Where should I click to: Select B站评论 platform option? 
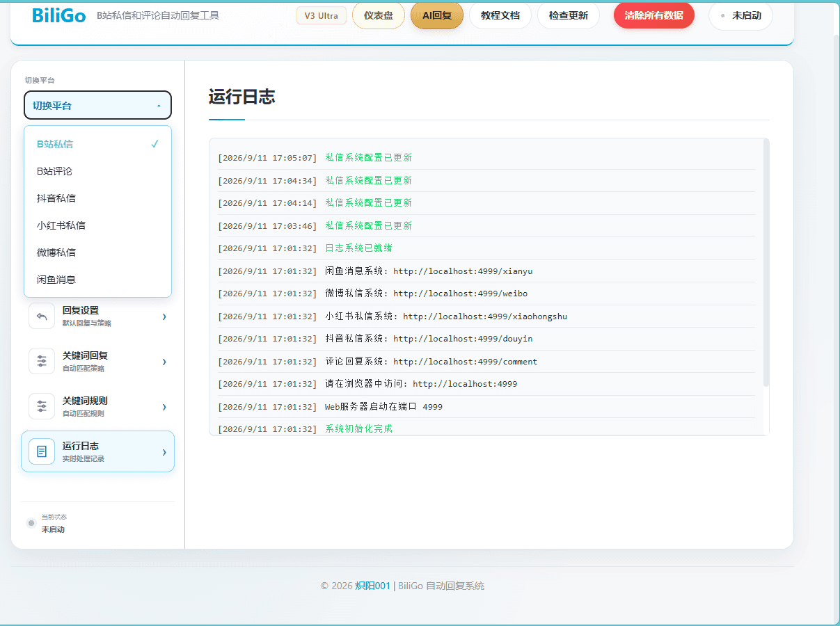[x=97, y=171]
